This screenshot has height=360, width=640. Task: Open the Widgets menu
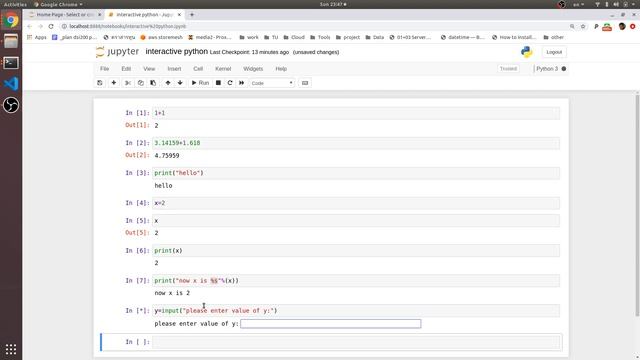pyautogui.click(x=253, y=69)
